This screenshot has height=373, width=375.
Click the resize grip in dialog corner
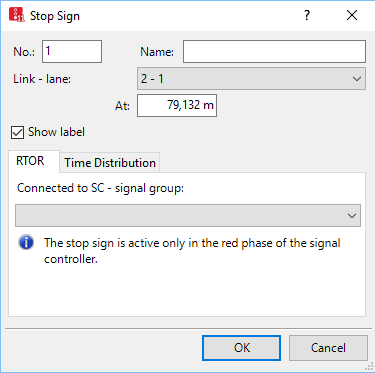[x=368, y=366]
